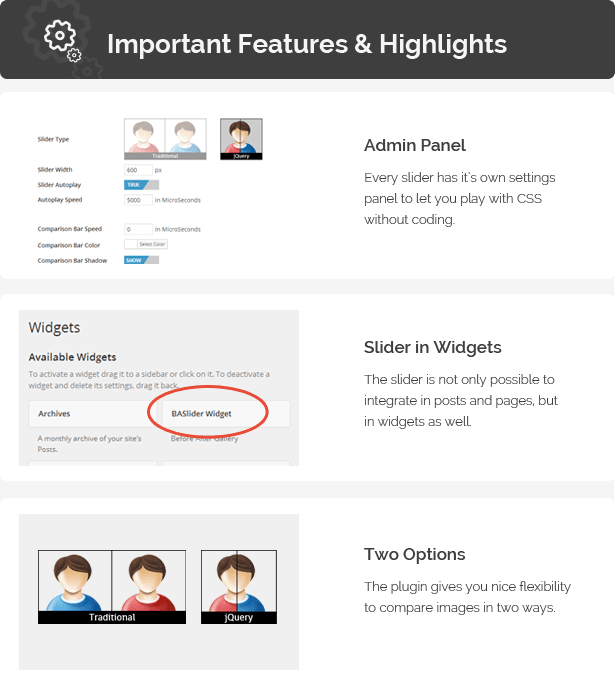Click the Important Features & Highlights title
This screenshot has height=685, width=615.
point(307,45)
